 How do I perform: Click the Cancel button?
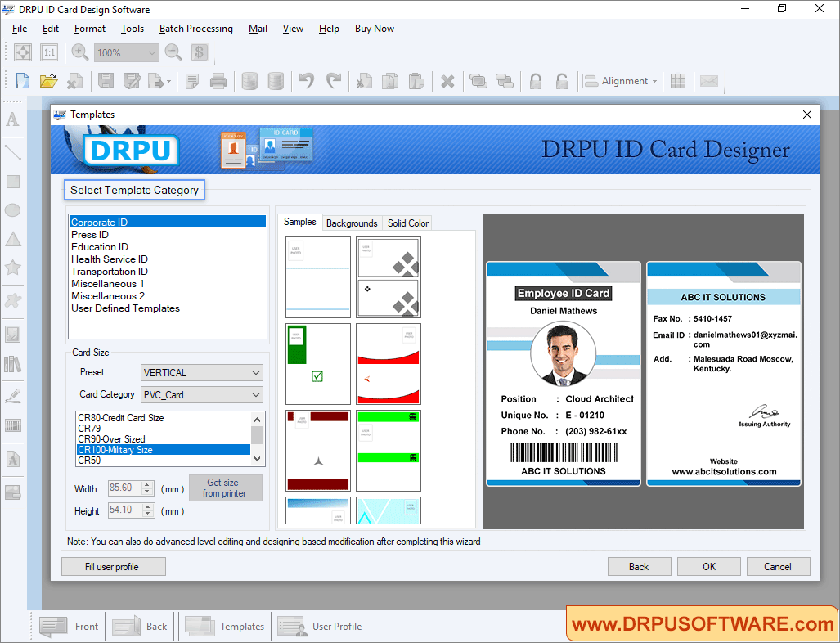[x=778, y=566]
